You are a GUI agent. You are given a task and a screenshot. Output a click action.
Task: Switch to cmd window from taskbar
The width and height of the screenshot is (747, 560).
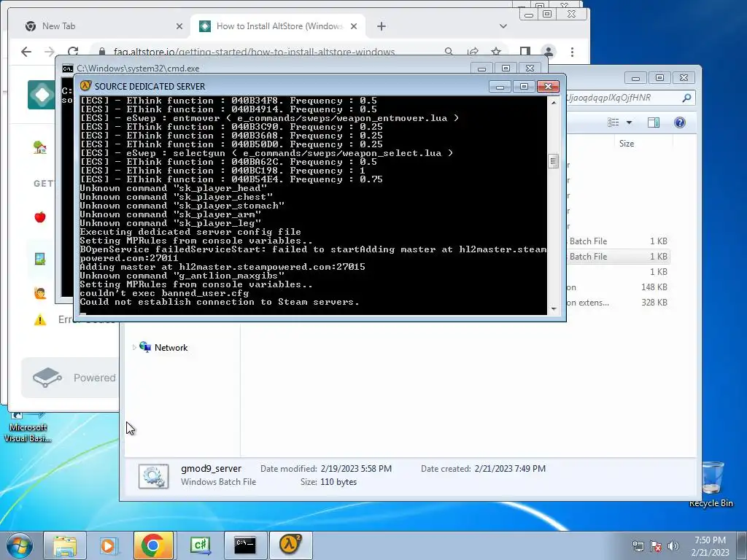click(x=245, y=545)
